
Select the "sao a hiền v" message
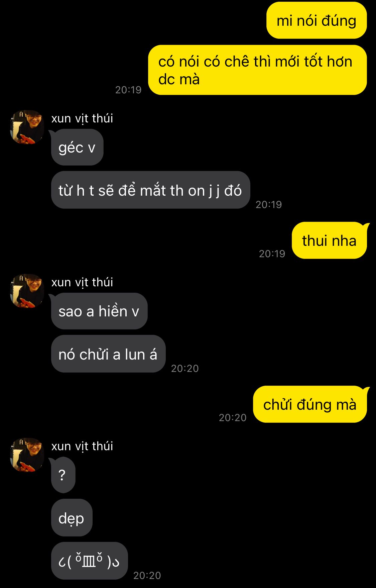coord(99,311)
